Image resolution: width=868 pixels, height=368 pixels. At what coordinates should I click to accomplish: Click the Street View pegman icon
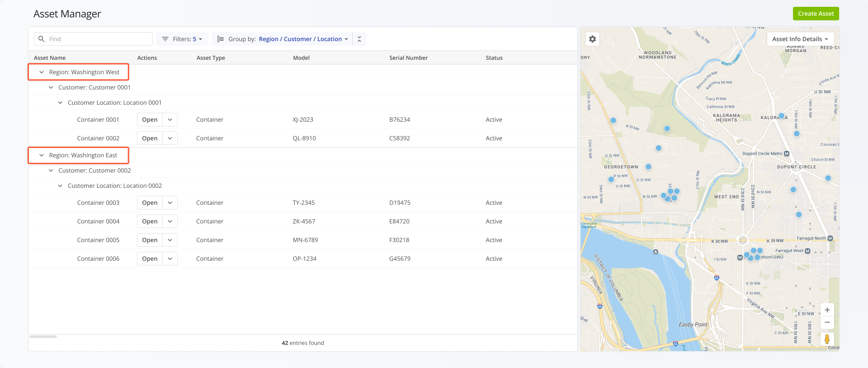[x=827, y=339]
